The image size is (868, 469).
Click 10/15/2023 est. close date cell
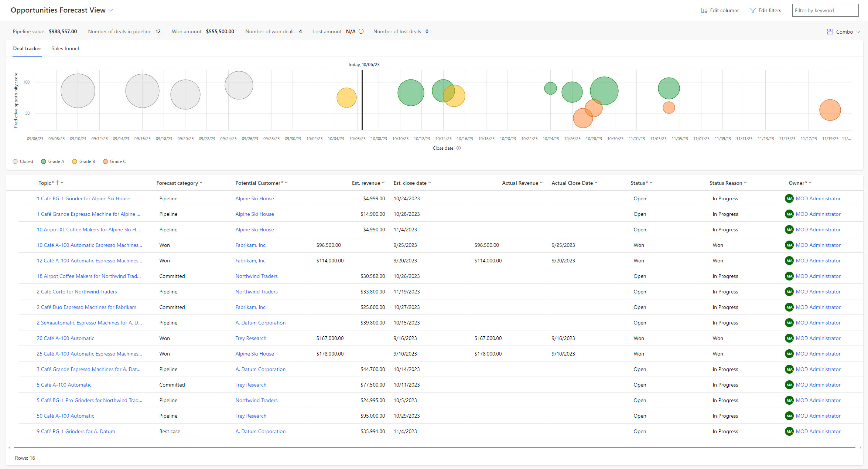[407, 323]
